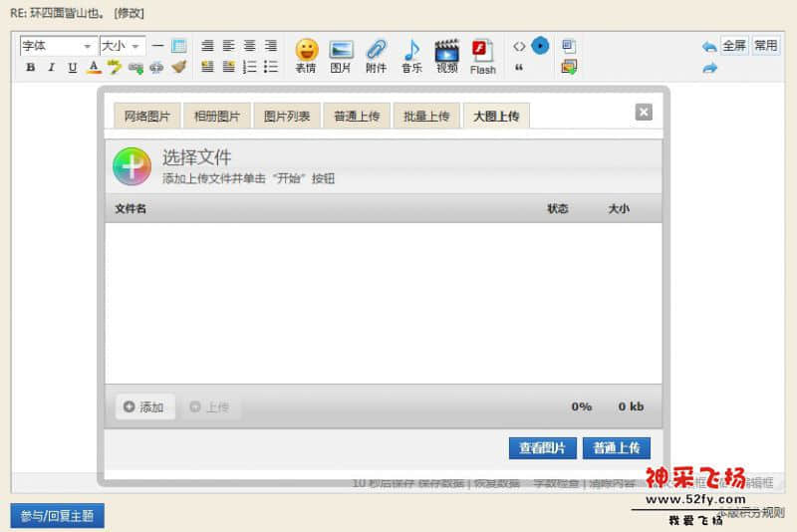Image resolution: width=797 pixels, height=532 pixels.
Task: Open the 大小 font size dropdown
Action: click(x=123, y=46)
